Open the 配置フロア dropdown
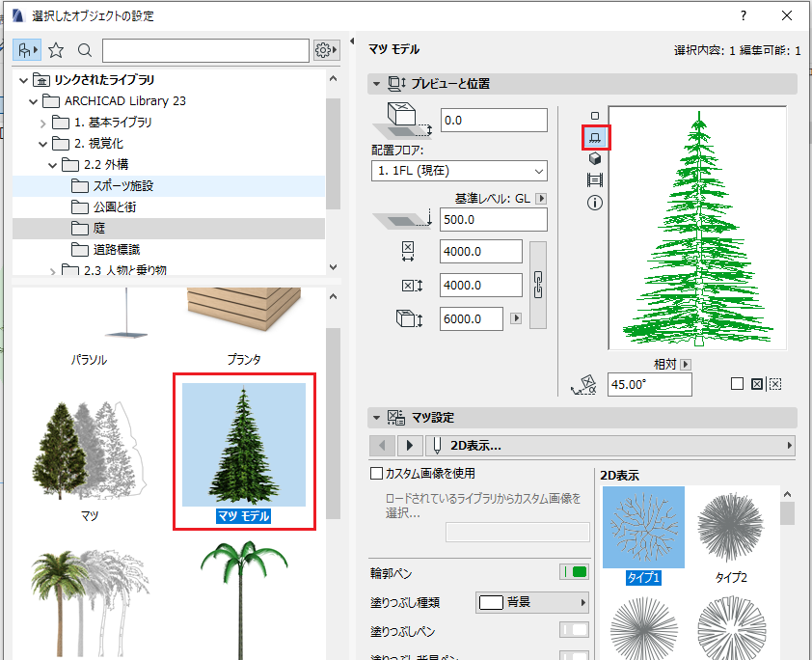 pyautogui.click(x=459, y=171)
